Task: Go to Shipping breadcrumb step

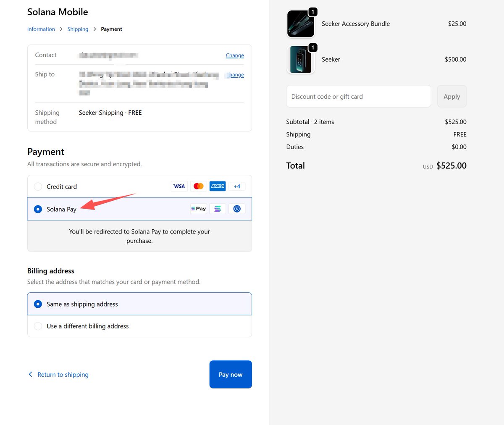Action: (x=78, y=29)
